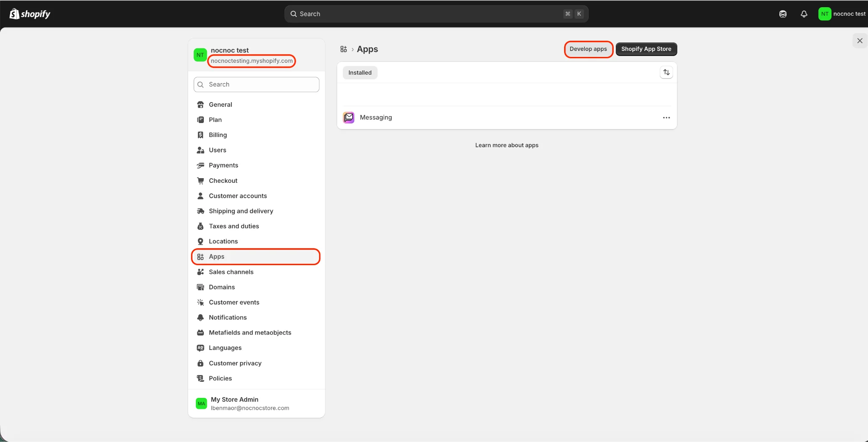Click the Metafields and metaobjects icon
Screen dimensions: 868x442
click(200, 333)
